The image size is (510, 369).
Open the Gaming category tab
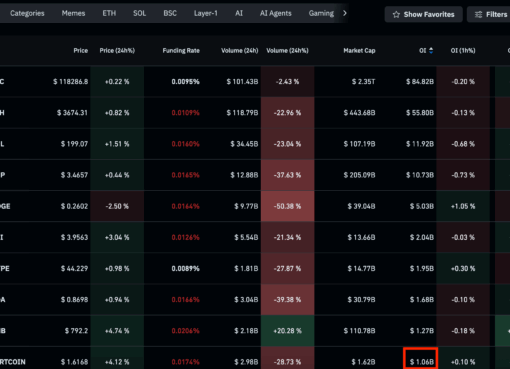321,13
